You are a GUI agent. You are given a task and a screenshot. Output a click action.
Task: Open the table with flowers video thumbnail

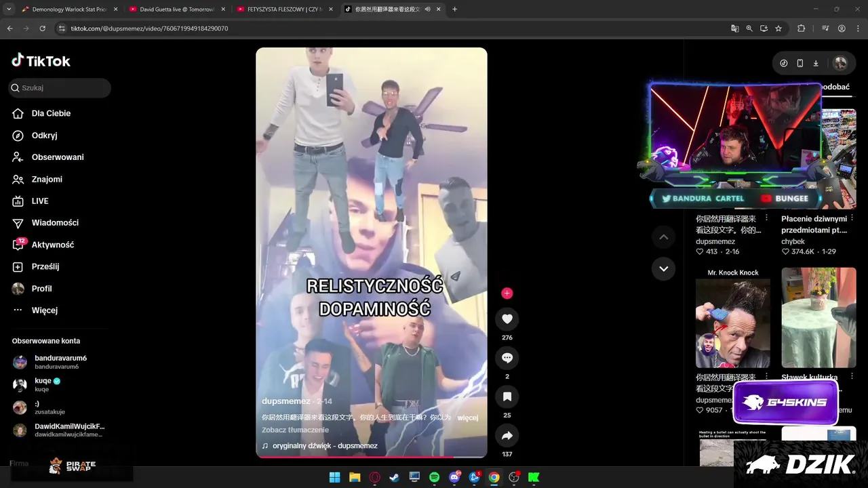click(818, 317)
